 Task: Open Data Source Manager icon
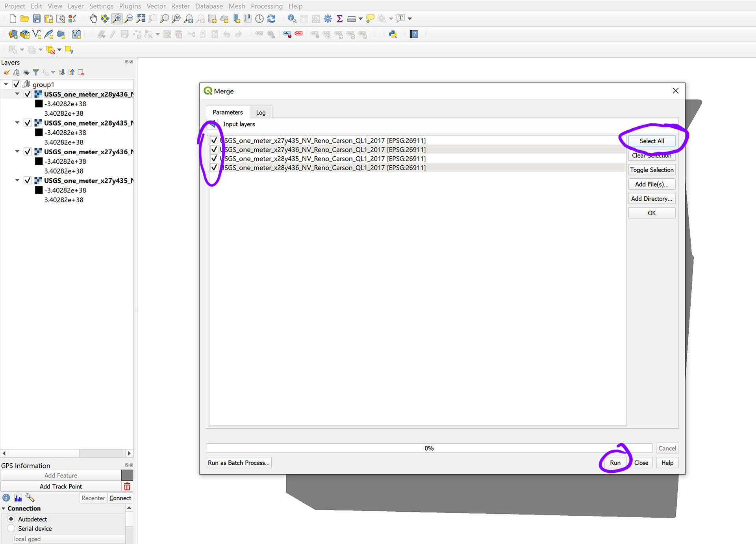(x=13, y=34)
